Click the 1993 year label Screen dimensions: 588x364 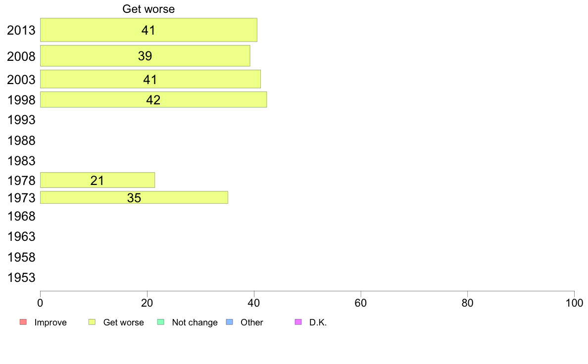click(x=21, y=120)
